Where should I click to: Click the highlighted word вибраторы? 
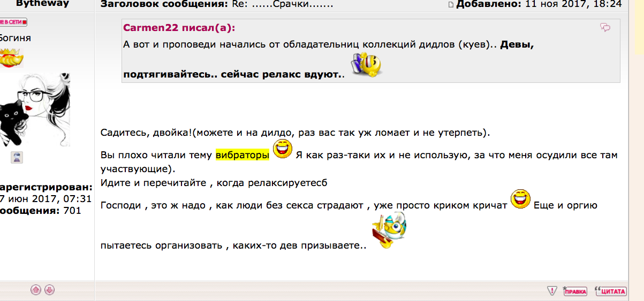243,155
